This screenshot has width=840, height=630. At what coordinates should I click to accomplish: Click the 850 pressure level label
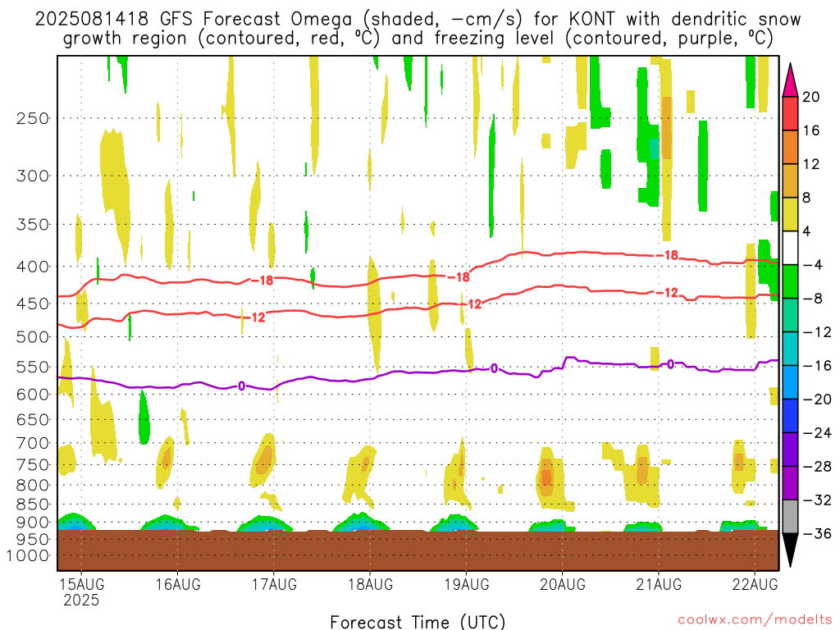pyautogui.click(x=33, y=504)
